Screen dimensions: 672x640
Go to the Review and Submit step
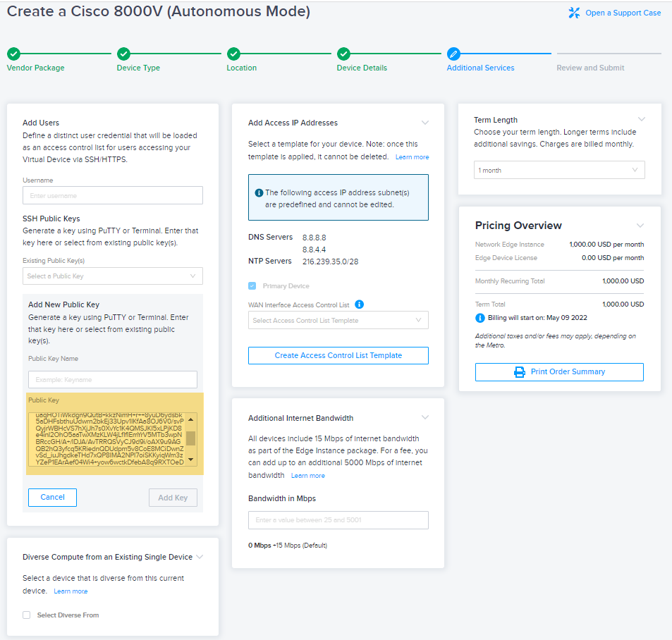pos(590,68)
